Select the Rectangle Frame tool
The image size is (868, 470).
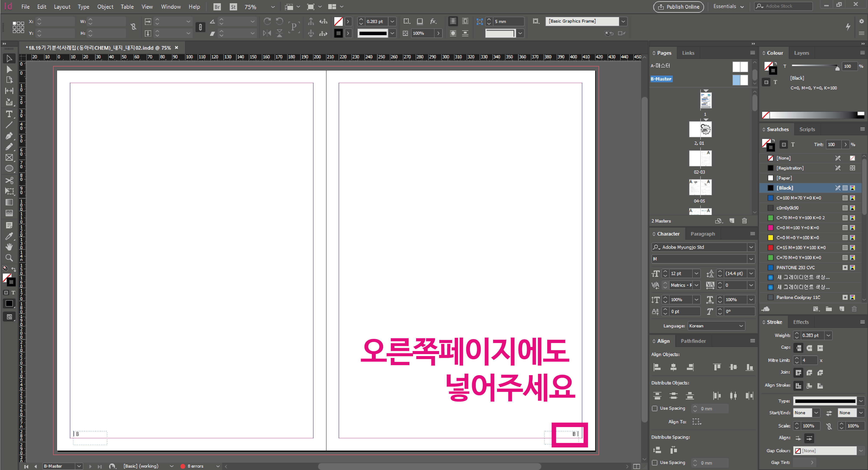(9, 157)
